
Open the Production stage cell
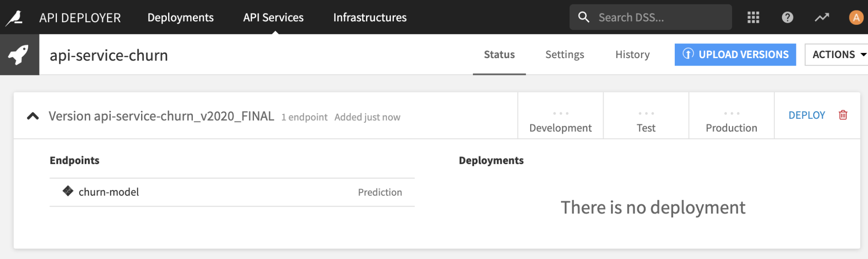tap(731, 121)
